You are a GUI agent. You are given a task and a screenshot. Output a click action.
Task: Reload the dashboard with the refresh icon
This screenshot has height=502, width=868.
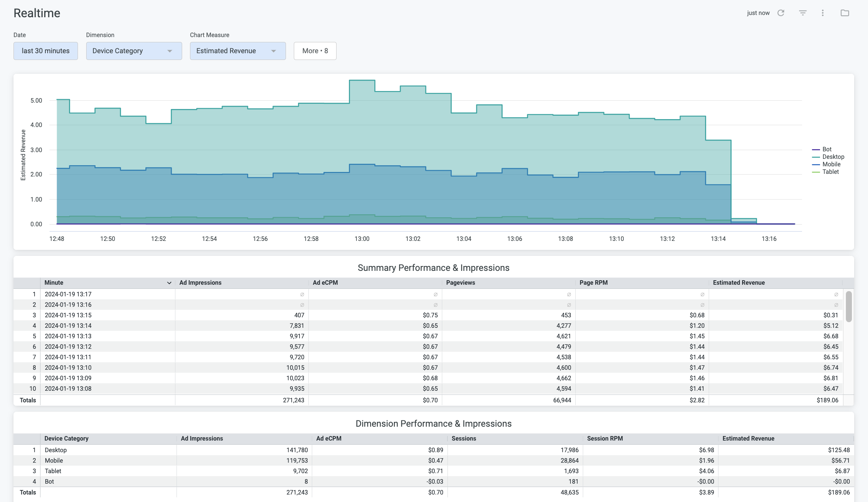[x=781, y=13]
